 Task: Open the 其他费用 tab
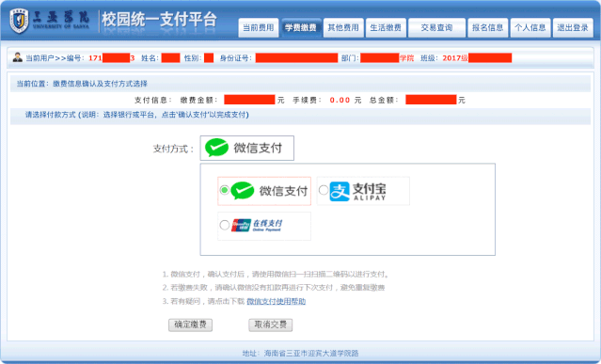point(343,27)
